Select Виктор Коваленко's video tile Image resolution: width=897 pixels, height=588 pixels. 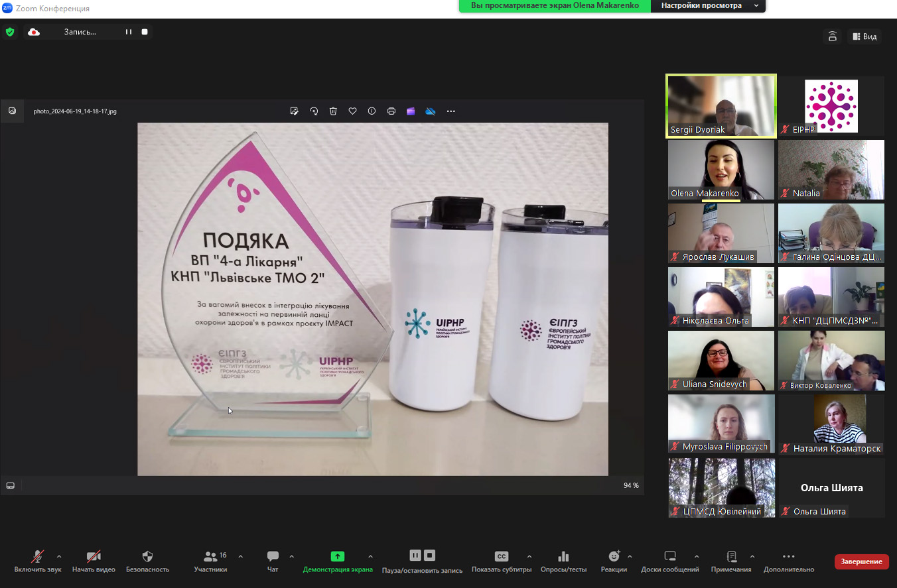[x=831, y=361]
